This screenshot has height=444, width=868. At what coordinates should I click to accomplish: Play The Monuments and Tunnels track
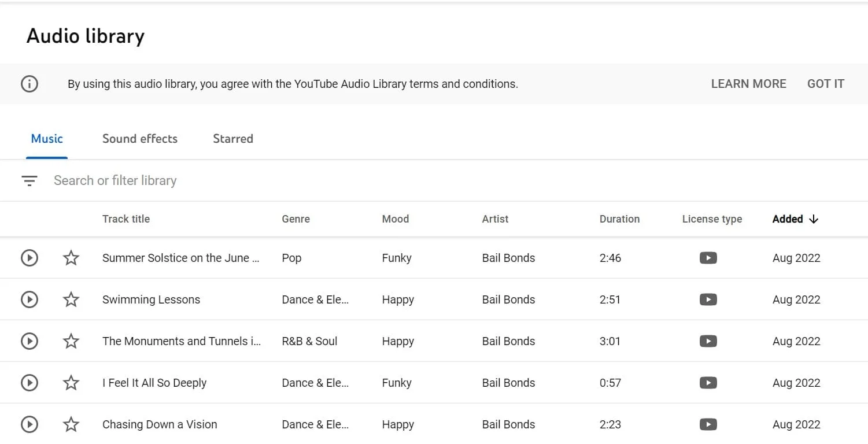tap(29, 341)
